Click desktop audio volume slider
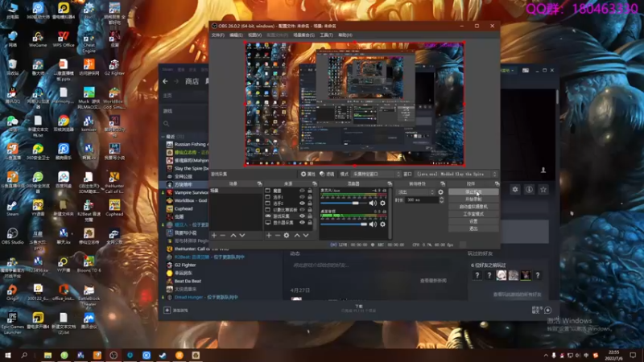This screenshot has width=644, height=362. (x=344, y=224)
